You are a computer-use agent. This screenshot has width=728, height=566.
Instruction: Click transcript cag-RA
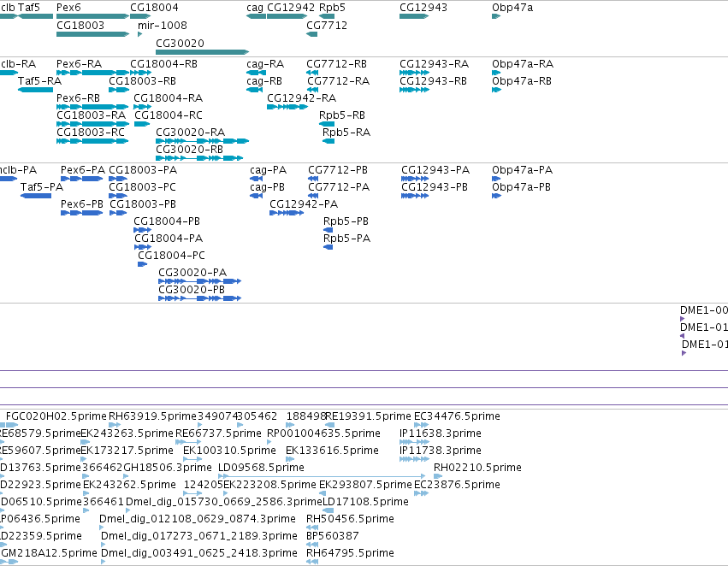point(265,63)
